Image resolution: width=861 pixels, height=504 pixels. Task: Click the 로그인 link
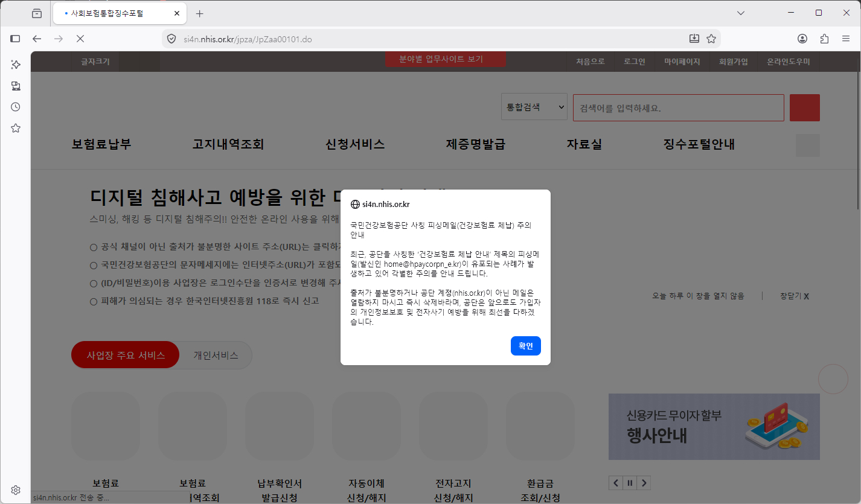click(635, 62)
